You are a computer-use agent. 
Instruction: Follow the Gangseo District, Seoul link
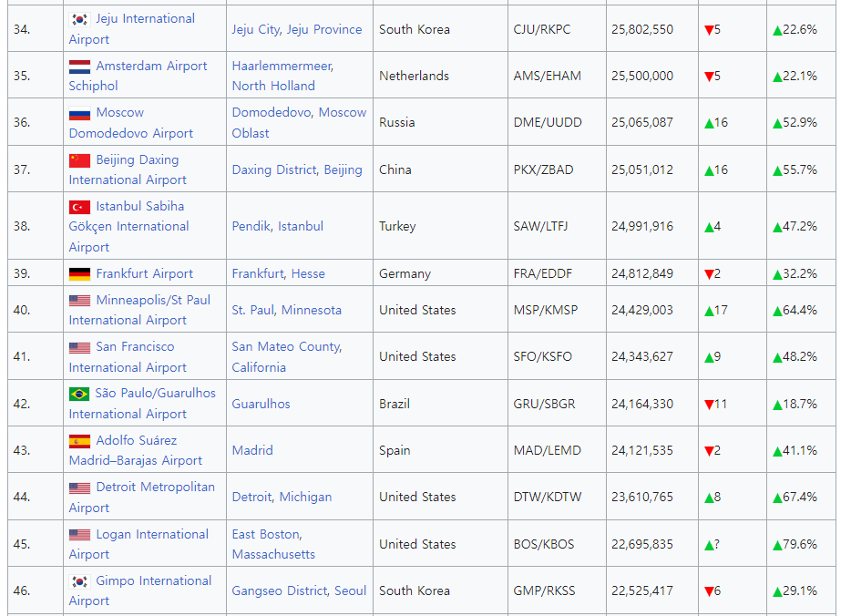tap(299, 590)
